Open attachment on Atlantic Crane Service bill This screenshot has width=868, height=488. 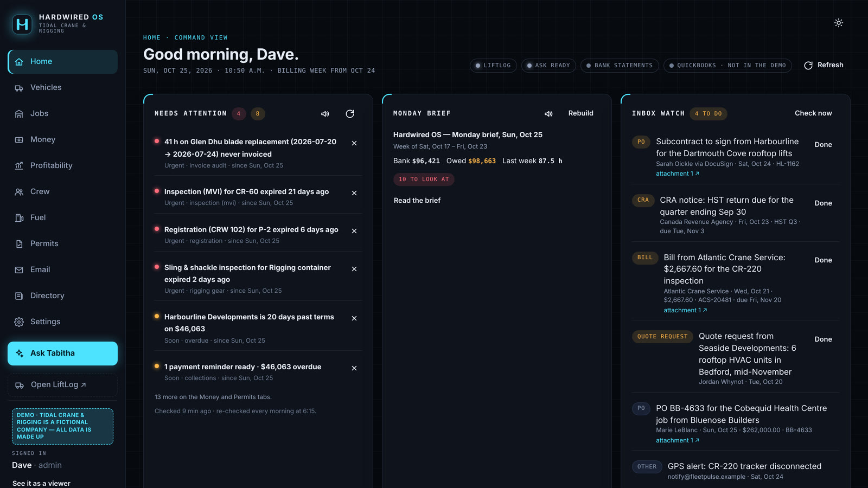click(685, 311)
